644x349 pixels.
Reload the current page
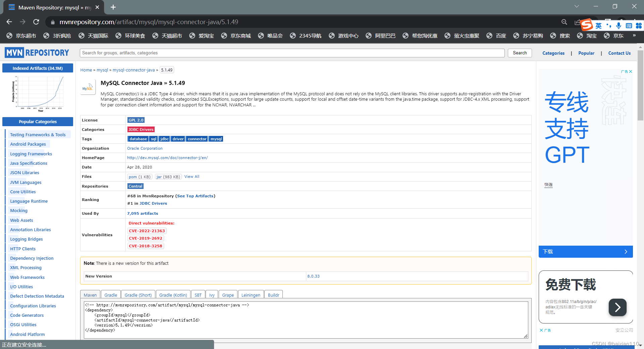[x=36, y=22]
